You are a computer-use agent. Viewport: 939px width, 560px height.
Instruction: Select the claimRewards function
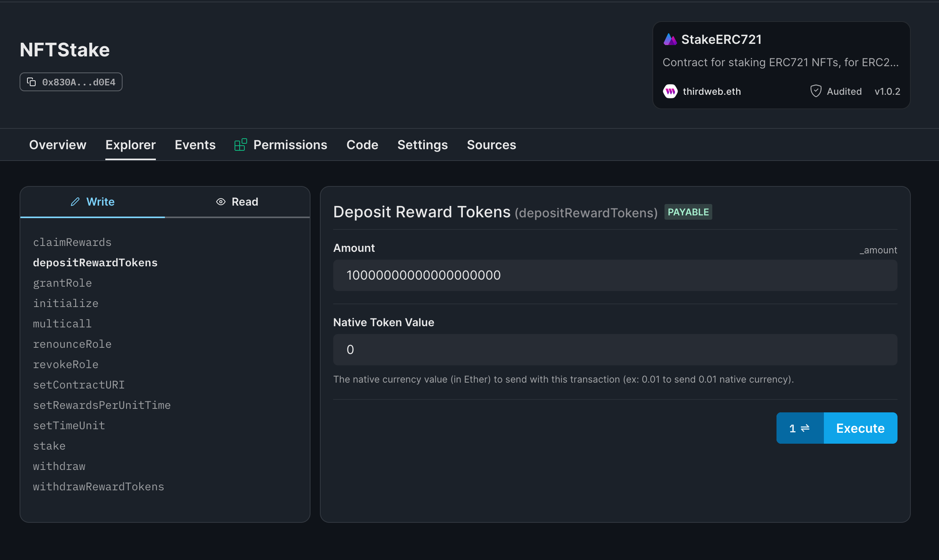click(72, 242)
